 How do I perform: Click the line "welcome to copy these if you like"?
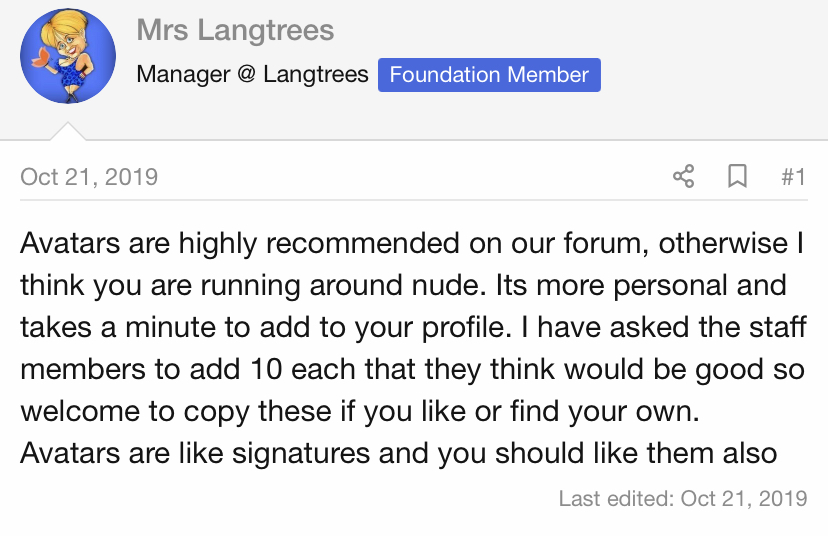tap(360, 412)
